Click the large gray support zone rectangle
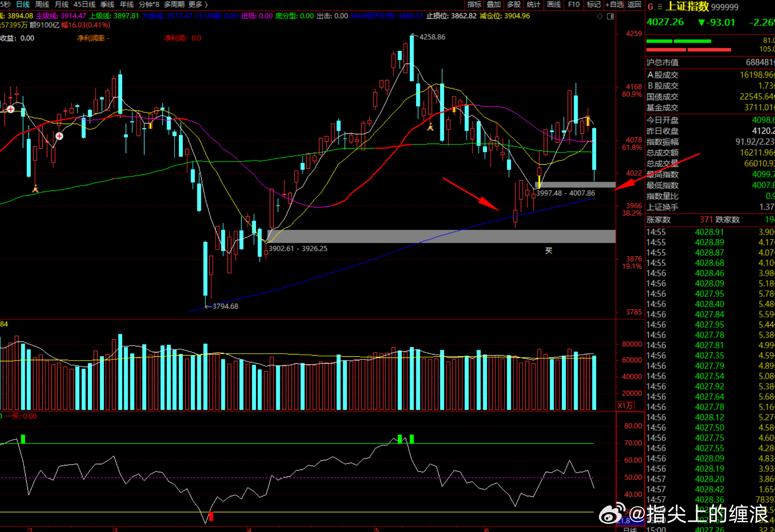The height and width of the screenshot is (532, 775). coord(442,236)
